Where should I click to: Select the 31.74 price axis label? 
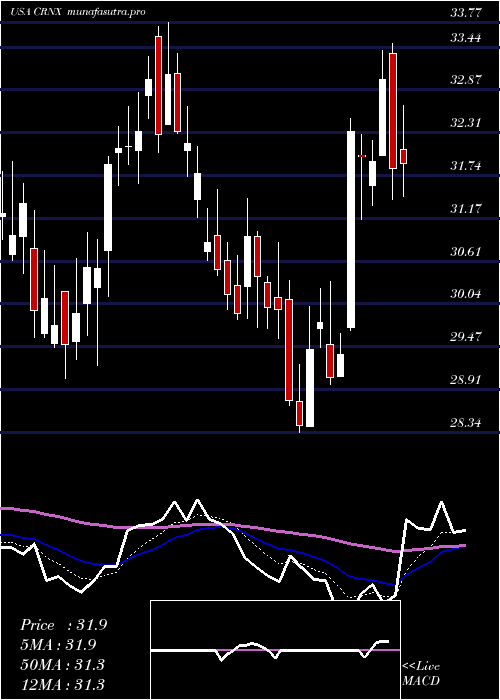coord(466,166)
